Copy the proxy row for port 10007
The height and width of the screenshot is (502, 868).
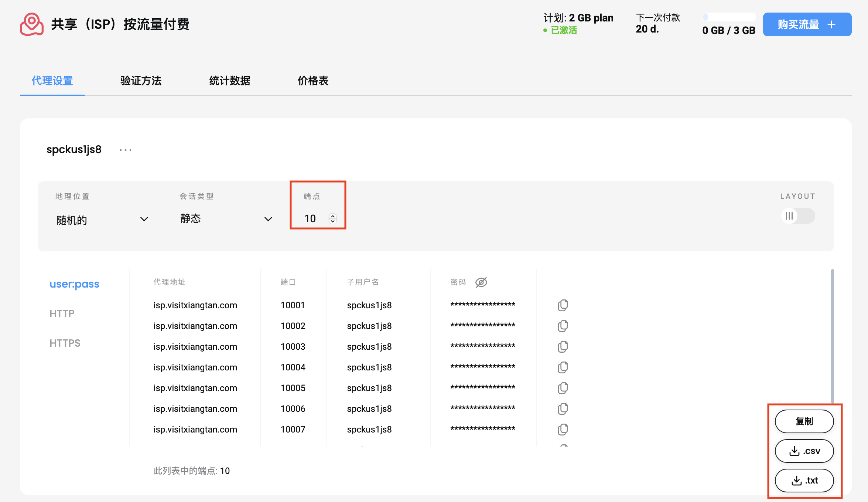pos(563,430)
